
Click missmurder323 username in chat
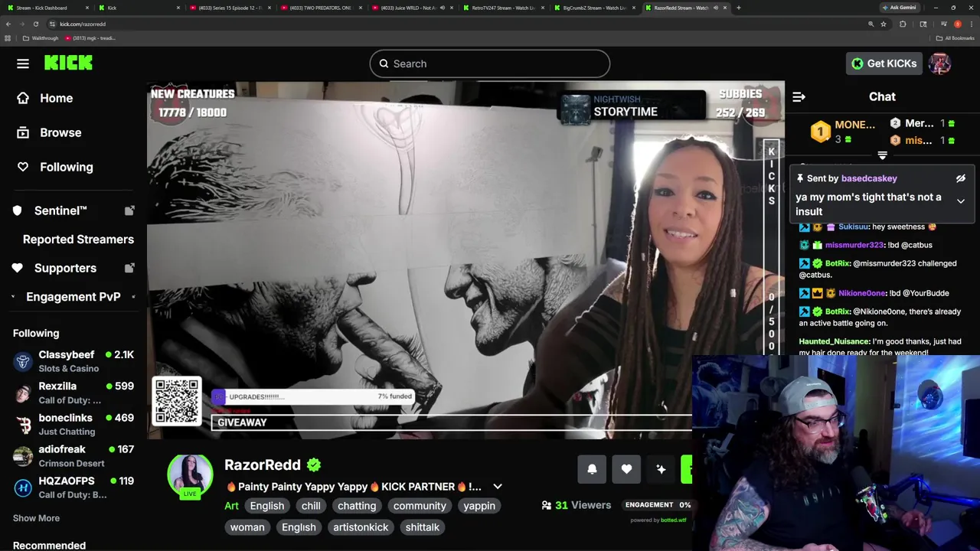click(x=854, y=245)
